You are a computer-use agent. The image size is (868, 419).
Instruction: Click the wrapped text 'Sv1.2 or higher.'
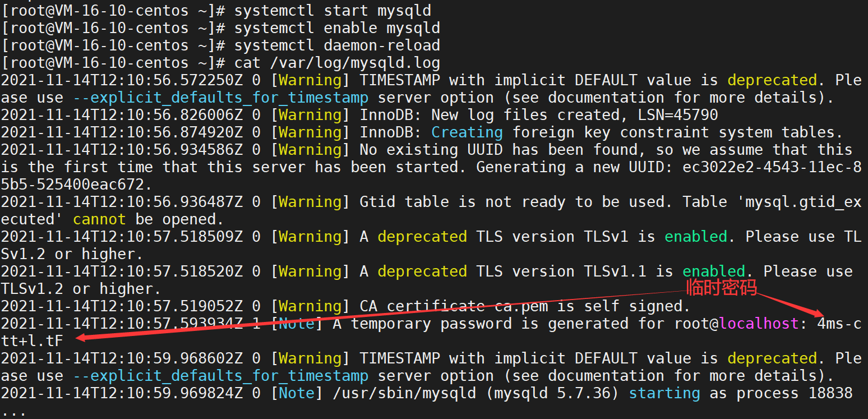[x=72, y=254]
